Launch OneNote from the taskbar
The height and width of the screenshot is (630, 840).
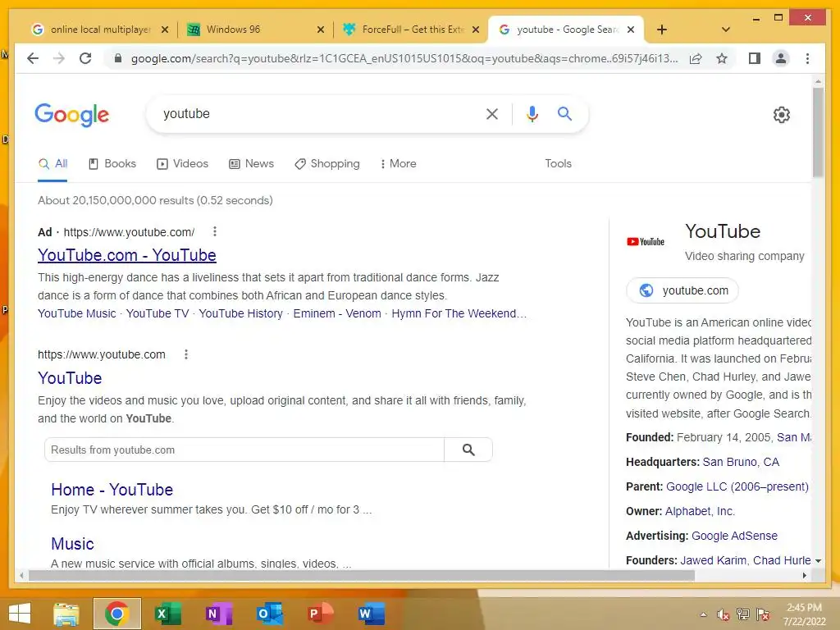[x=218, y=614]
